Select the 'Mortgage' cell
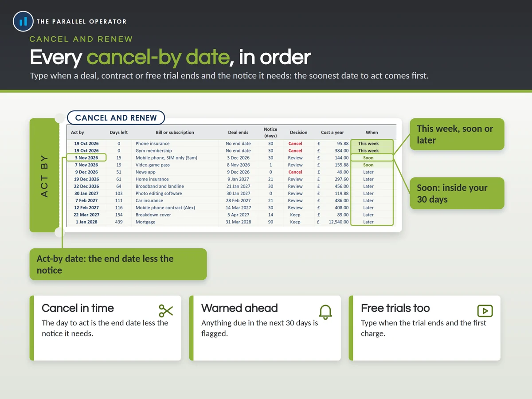This screenshot has height=399, width=532. tap(145, 222)
